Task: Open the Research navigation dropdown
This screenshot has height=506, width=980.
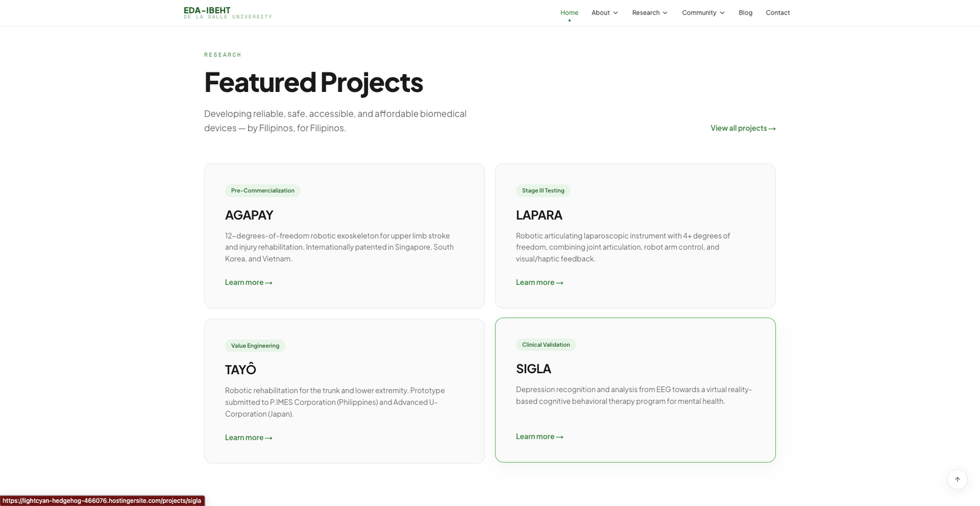Action: (650, 13)
